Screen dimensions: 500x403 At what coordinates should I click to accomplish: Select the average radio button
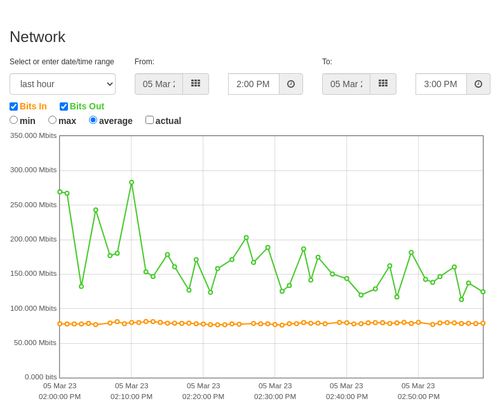click(93, 120)
